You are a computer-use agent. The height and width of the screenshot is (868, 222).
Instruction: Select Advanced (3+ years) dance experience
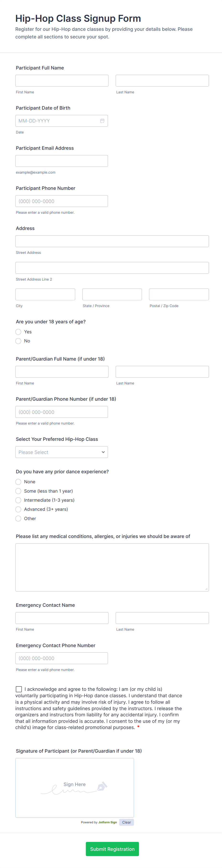click(19, 509)
